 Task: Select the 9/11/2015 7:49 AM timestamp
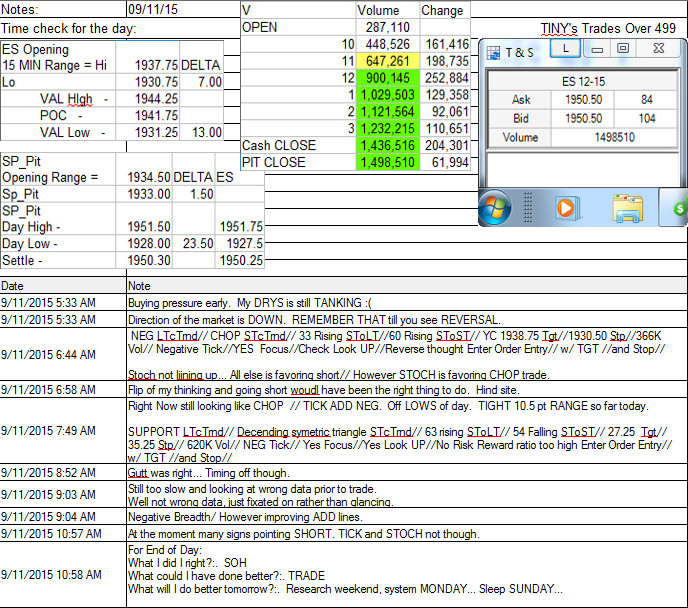pyautogui.click(x=63, y=430)
